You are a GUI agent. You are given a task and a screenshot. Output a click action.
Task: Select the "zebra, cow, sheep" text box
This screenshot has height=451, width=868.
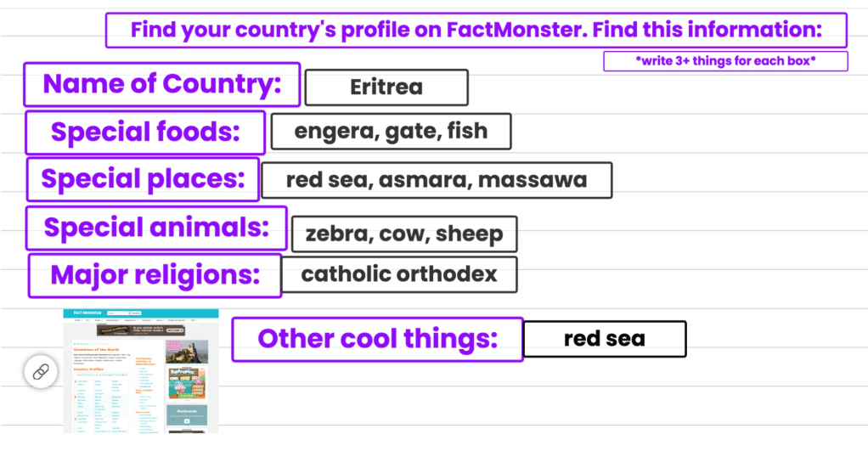coord(403,234)
